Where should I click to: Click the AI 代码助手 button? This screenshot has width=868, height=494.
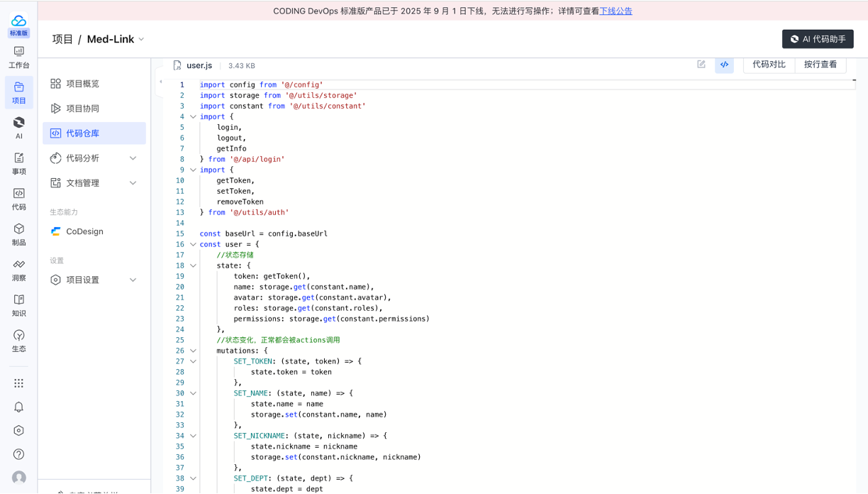click(x=818, y=39)
